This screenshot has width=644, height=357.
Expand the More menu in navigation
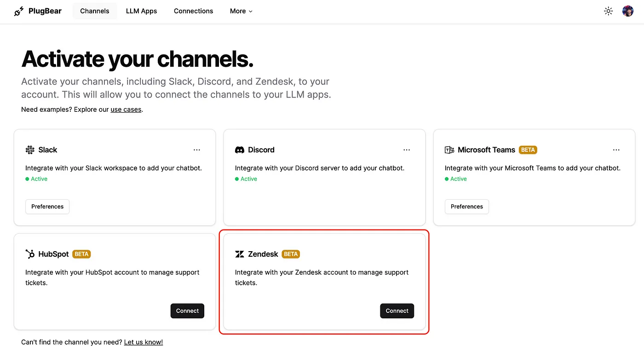pos(241,11)
